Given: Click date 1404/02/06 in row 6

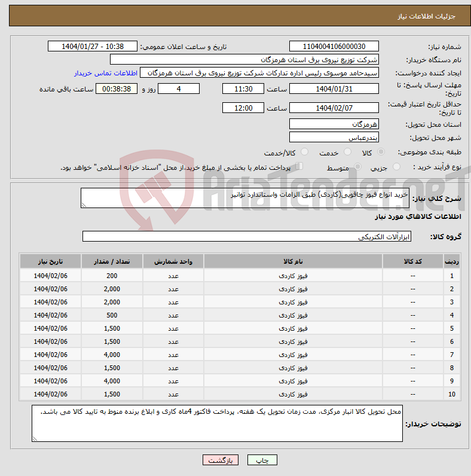Looking at the screenshot, I should [x=50, y=341].
